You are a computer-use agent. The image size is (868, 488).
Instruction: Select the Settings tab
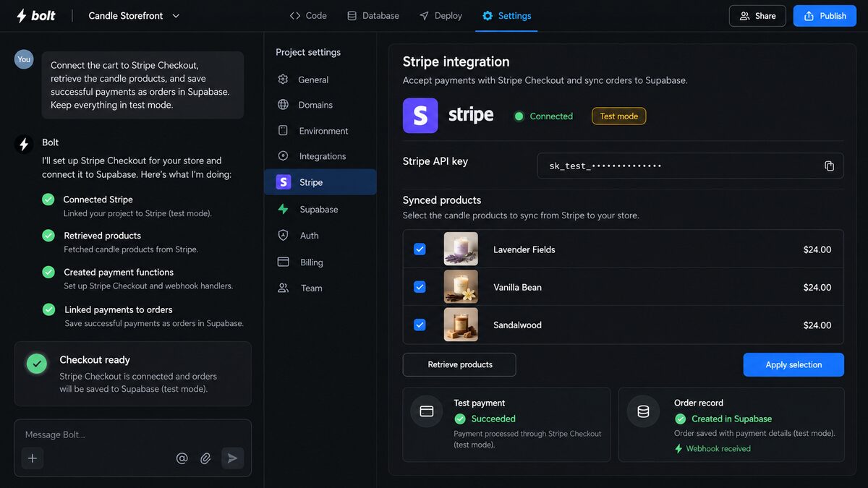tap(506, 15)
